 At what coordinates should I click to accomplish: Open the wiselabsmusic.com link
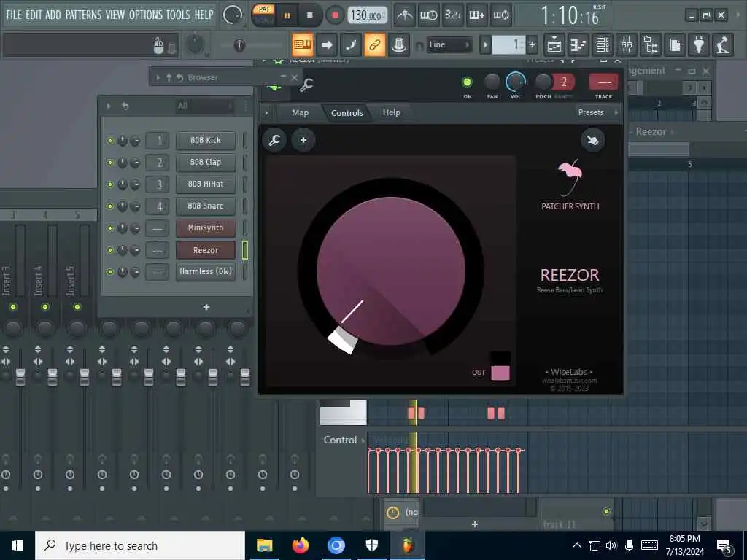tap(570, 381)
